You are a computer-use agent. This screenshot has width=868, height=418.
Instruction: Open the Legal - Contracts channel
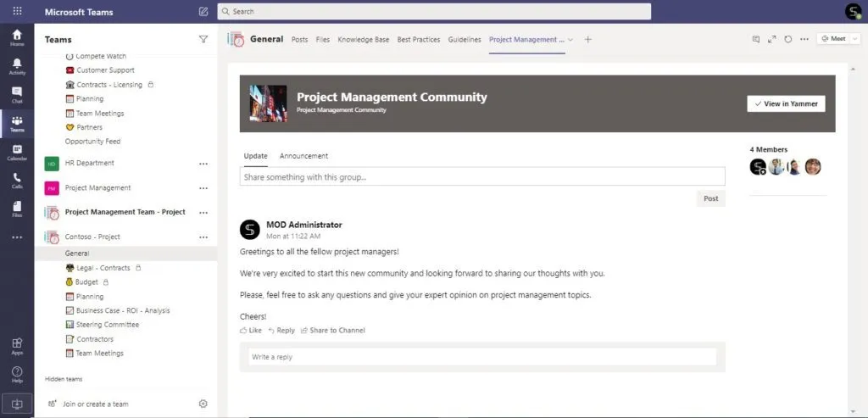(103, 268)
